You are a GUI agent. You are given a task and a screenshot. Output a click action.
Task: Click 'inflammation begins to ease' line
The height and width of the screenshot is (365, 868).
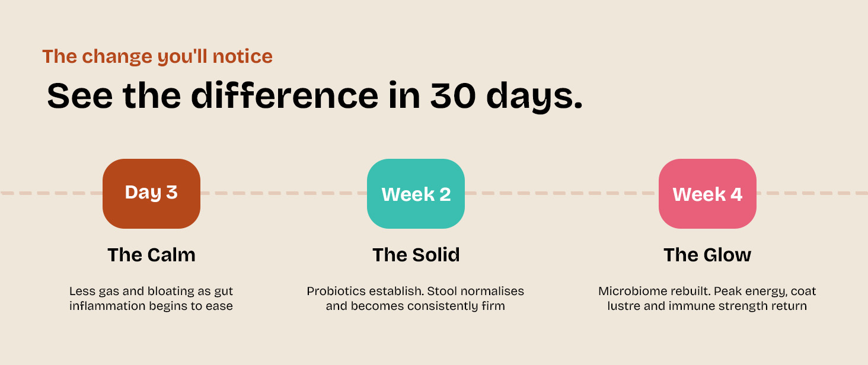pyautogui.click(x=151, y=306)
